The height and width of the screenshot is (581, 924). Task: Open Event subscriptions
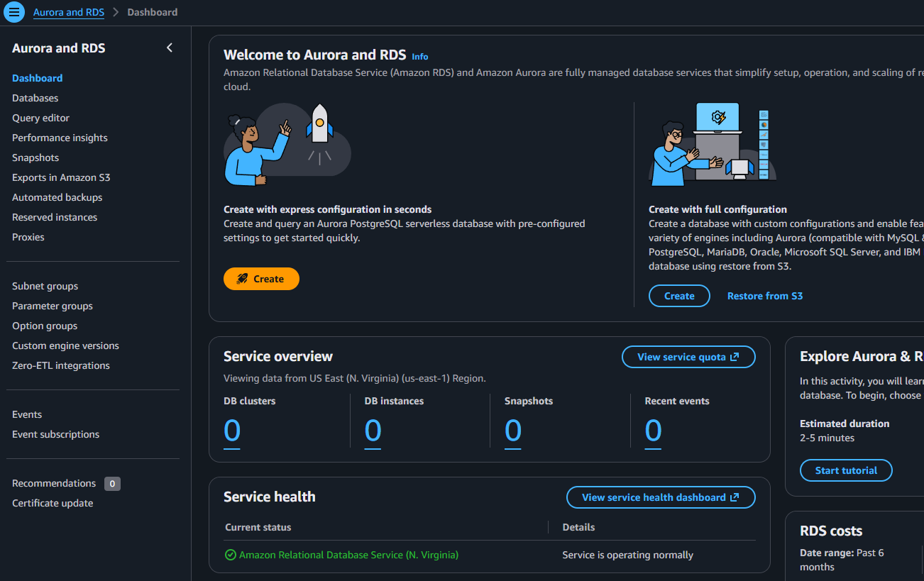coord(56,434)
